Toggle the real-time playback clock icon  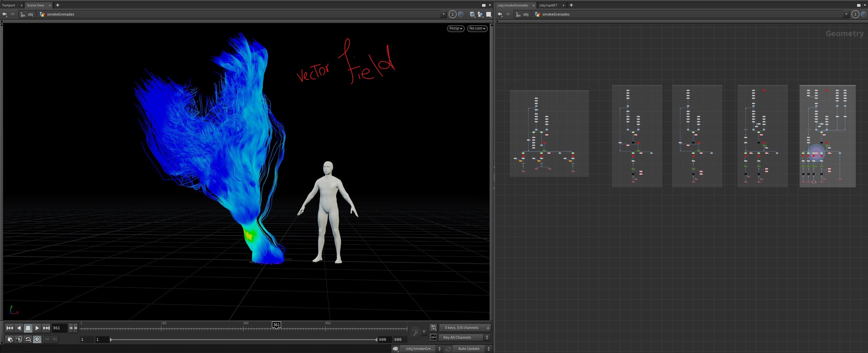point(37,339)
